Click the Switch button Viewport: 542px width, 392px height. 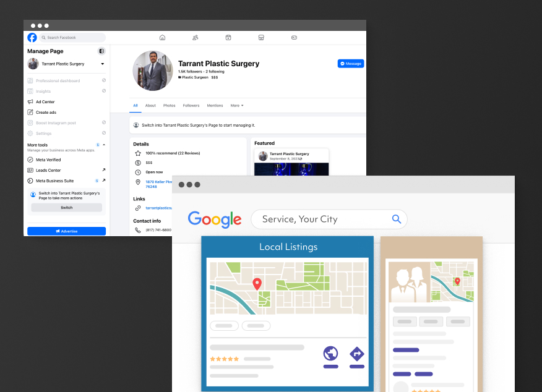click(x=67, y=208)
